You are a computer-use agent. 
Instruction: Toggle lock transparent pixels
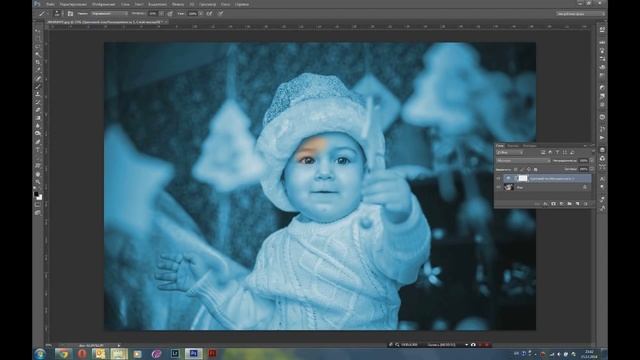pos(516,169)
